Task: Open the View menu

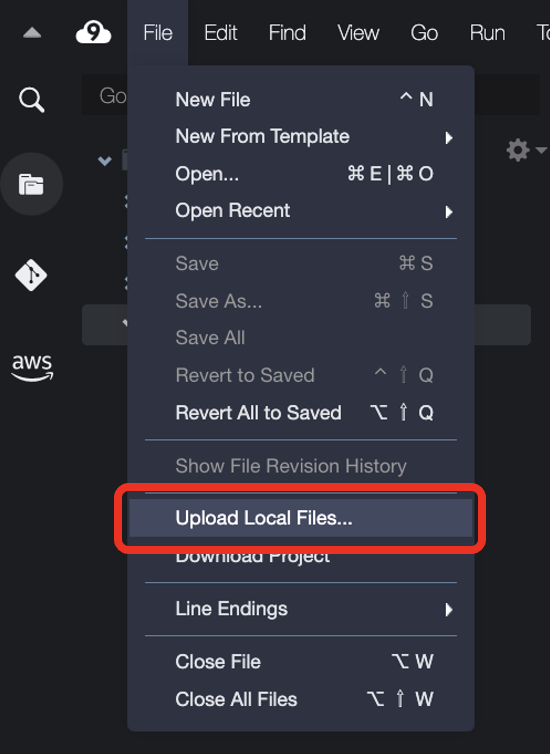Action: [x=358, y=33]
